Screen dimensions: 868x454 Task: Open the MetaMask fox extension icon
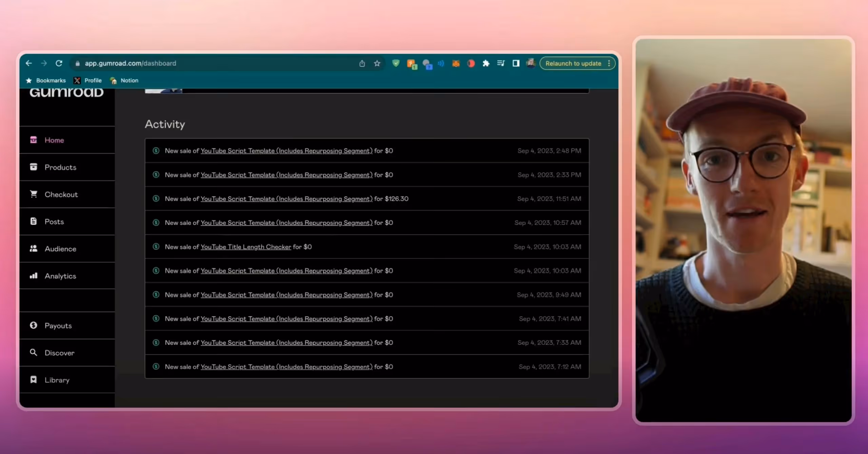coord(456,63)
